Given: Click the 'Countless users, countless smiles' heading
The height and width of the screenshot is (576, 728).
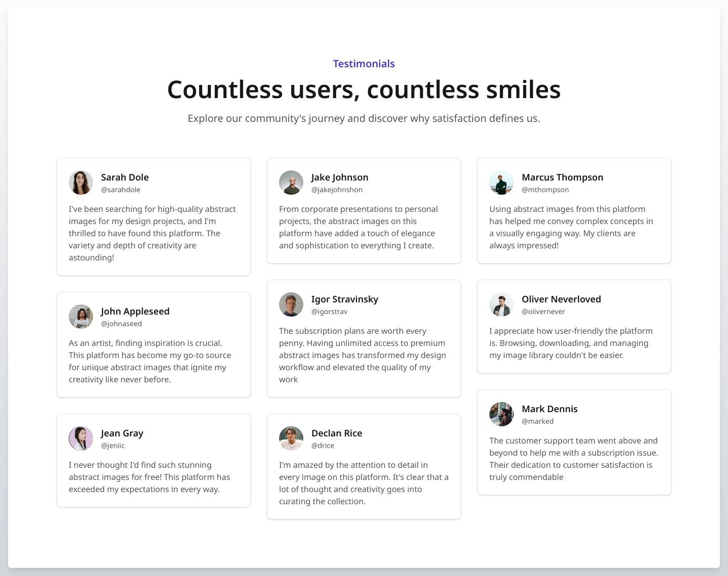Looking at the screenshot, I should 364,90.
